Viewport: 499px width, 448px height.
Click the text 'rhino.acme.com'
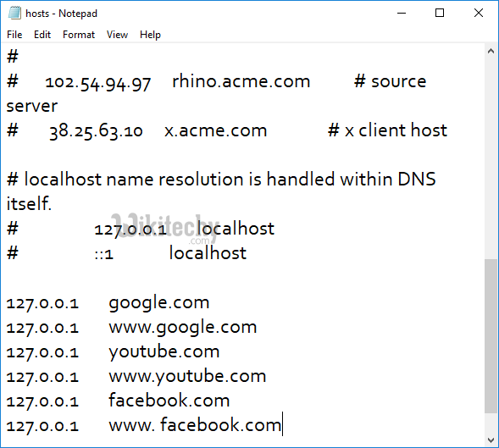click(241, 81)
